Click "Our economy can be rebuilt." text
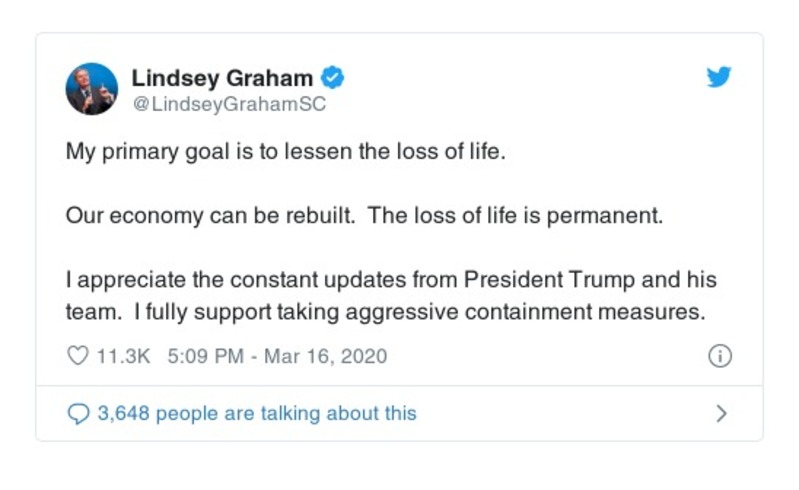The image size is (799, 490). [210, 216]
